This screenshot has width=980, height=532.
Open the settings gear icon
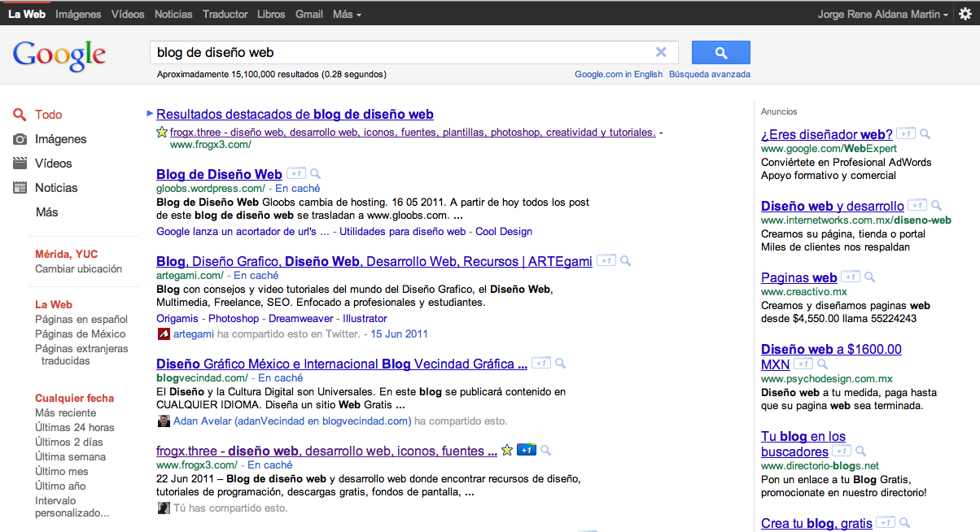click(965, 14)
